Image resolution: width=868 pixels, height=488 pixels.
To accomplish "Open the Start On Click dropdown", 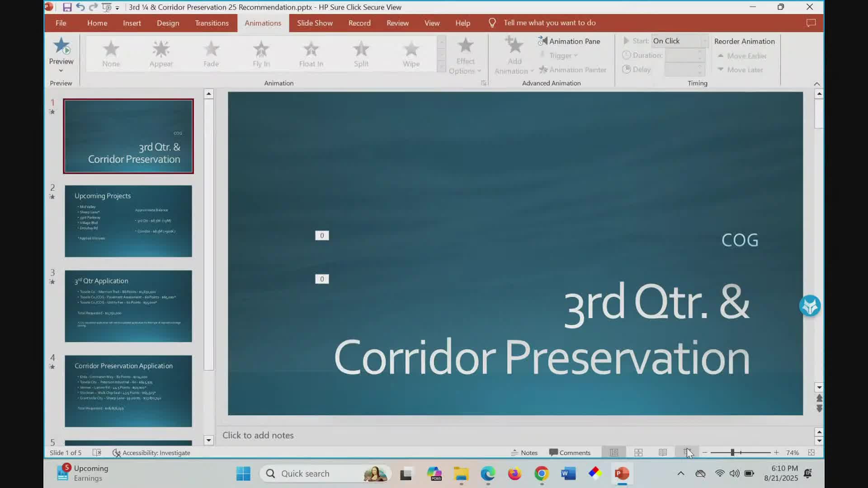I will point(704,41).
